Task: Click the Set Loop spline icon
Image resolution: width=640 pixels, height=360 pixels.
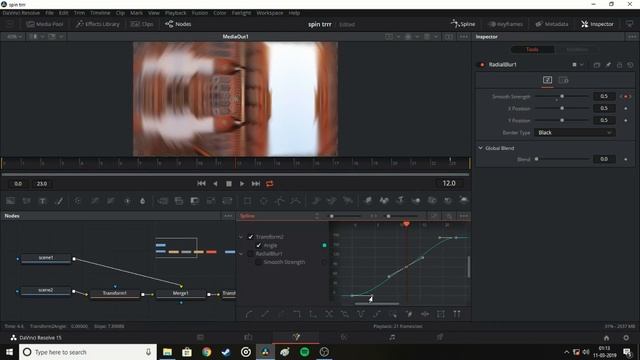Action: tap(345, 314)
